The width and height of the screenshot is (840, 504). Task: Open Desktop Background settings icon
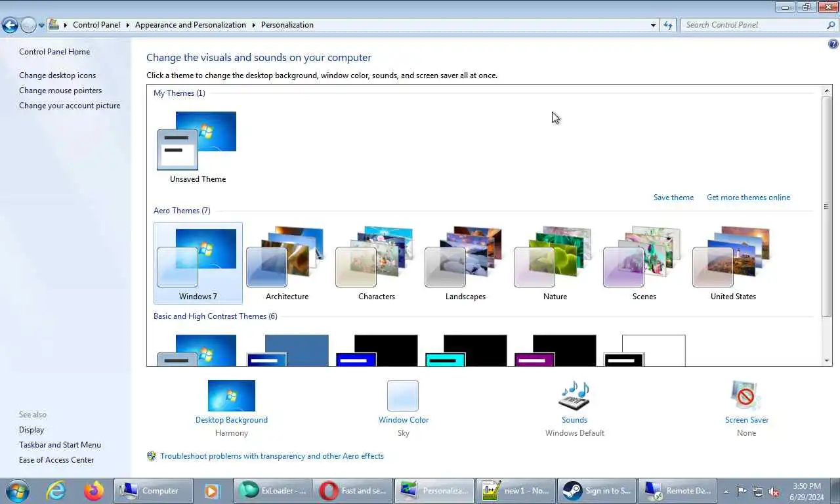click(x=232, y=396)
